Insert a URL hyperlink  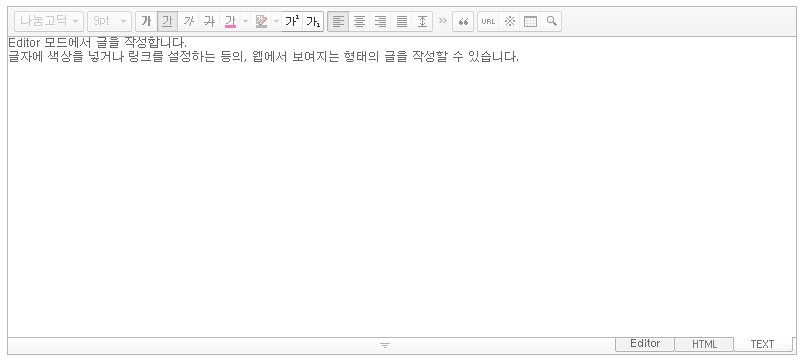(488, 22)
